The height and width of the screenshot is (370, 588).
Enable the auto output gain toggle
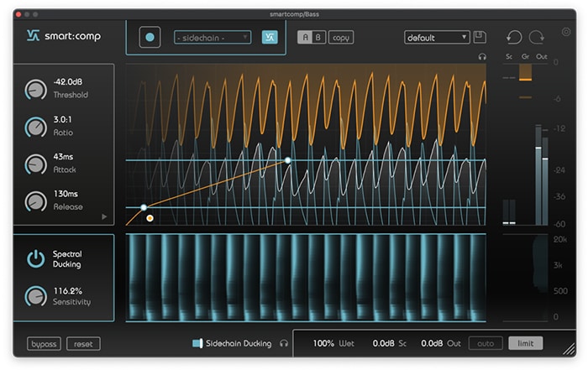486,343
